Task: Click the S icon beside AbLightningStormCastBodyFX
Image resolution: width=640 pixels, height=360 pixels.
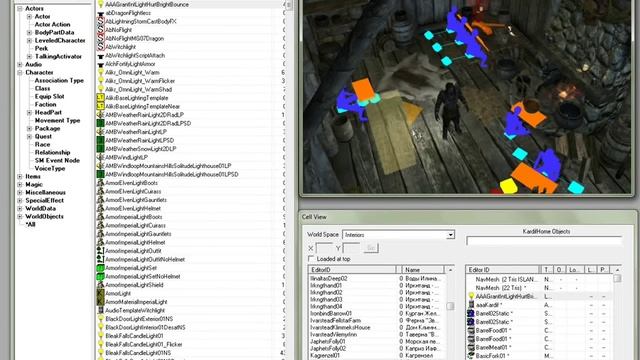Action: click(100, 21)
